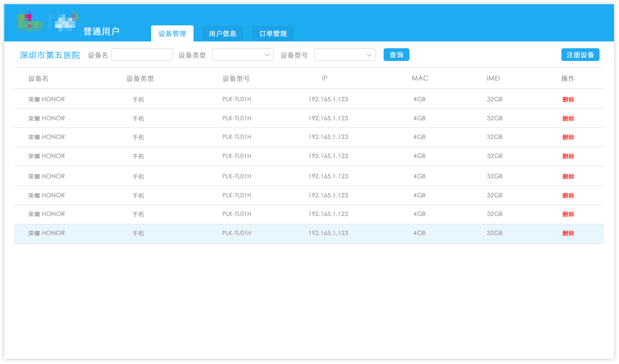Click the 设备型号 table column header

pos(236,78)
